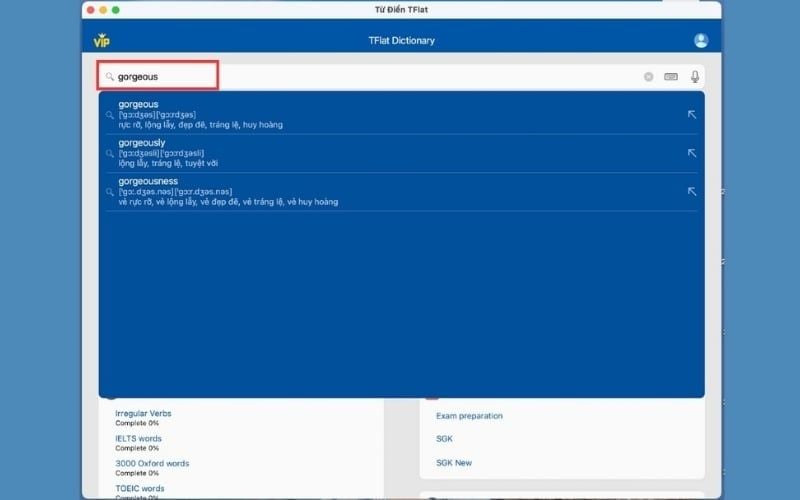
Task: Select the 'gorgeousness' suggestion
Action: point(402,191)
